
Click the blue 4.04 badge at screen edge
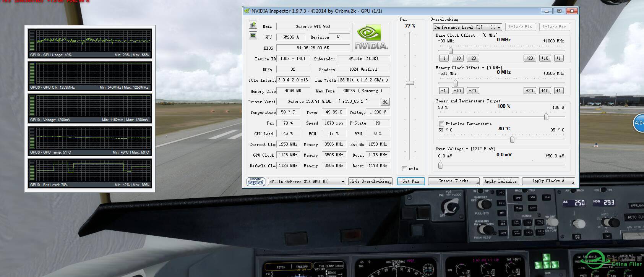pyautogui.click(x=639, y=123)
